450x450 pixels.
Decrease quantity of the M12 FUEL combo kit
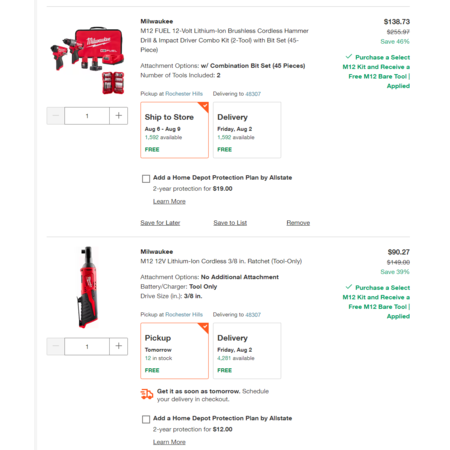tap(55, 116)
